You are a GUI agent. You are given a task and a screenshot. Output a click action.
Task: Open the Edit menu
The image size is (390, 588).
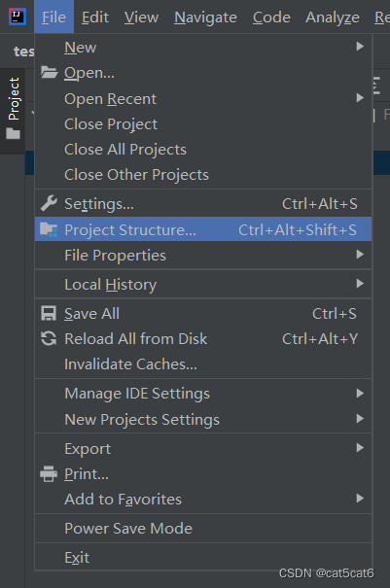(95, 17)
